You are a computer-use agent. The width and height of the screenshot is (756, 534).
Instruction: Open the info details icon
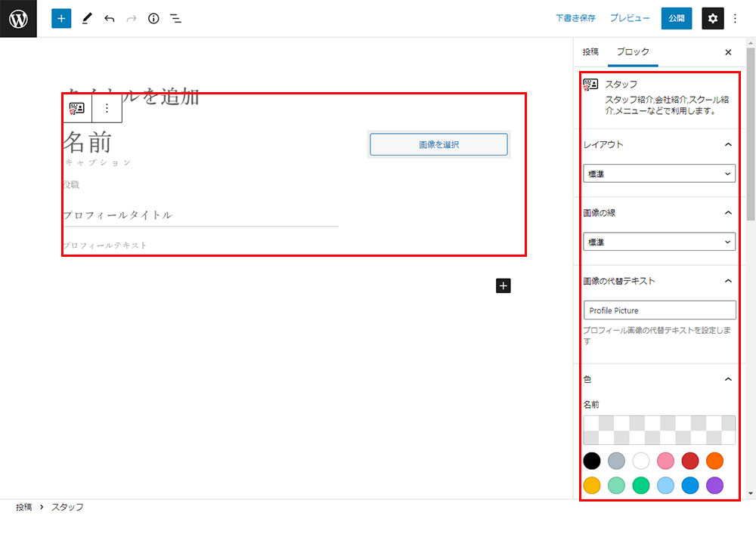click(153, 18)
